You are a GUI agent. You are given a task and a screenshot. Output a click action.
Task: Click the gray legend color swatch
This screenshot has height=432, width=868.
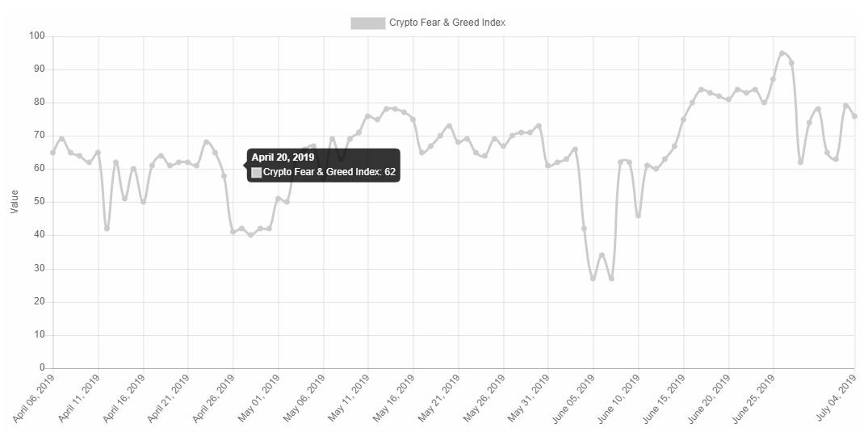click(x=367, y=23)
